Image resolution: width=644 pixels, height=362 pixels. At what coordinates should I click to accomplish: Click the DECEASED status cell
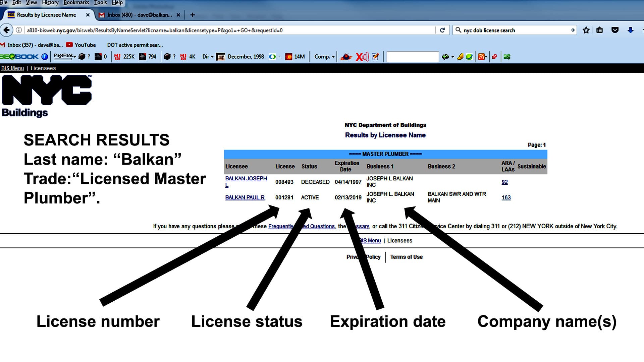click(315, 182)
